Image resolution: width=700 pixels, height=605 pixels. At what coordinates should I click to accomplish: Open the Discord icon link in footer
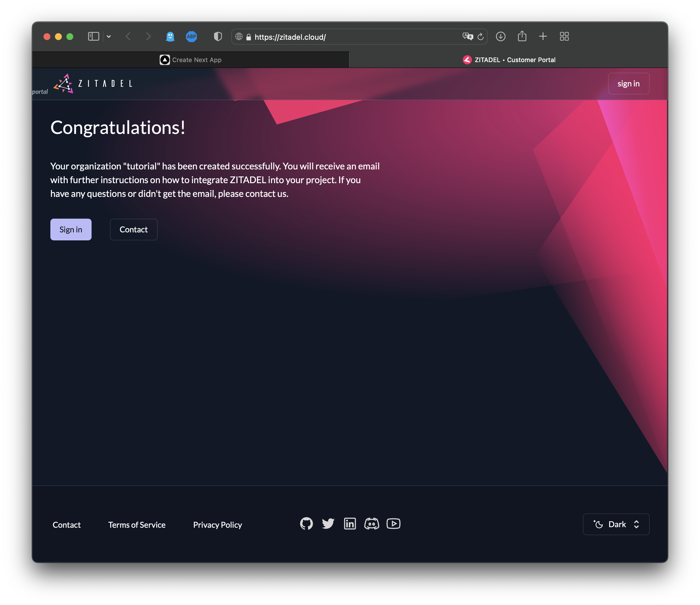[x=372, y=524]
